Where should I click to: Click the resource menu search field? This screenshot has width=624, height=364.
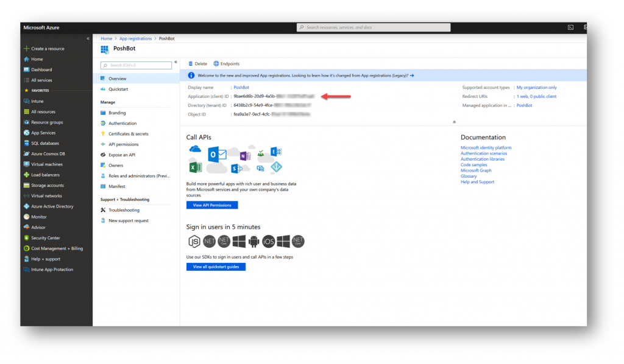click(136, 65)
